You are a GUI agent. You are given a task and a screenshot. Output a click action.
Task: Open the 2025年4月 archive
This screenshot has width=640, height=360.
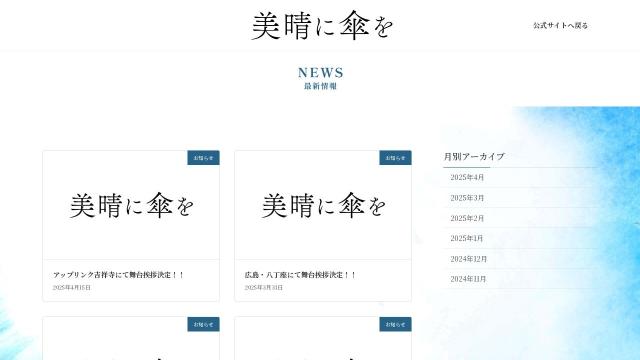pyautogui.click(x=467, y=177)
